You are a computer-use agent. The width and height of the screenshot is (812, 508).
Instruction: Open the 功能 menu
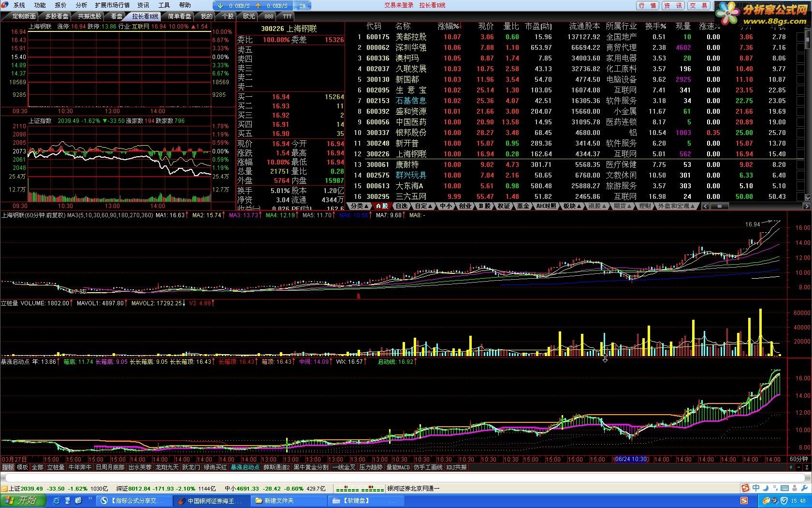(40, 5)
